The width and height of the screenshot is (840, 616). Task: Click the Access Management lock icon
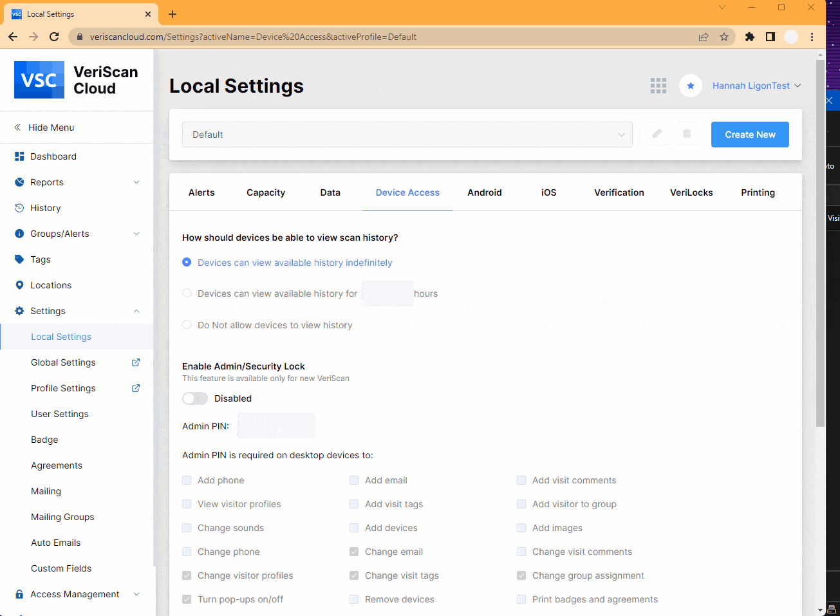point(19,594)
